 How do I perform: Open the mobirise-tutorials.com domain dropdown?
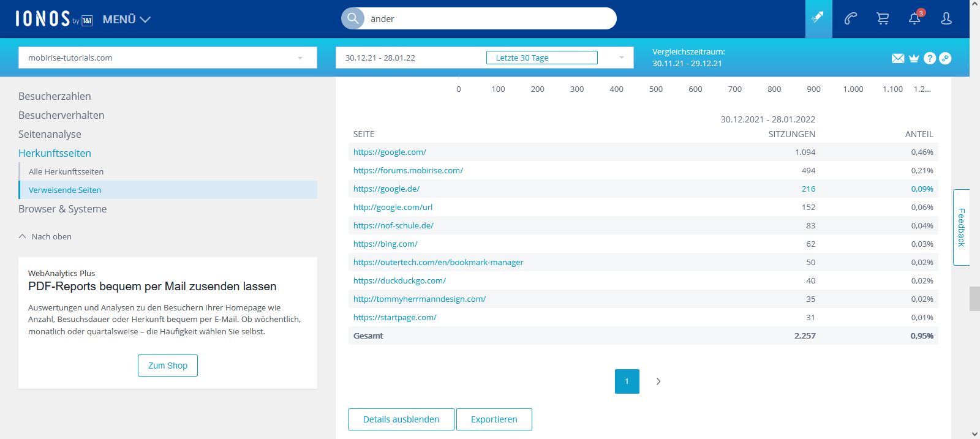pyautogui.click(x=167, y=58)
